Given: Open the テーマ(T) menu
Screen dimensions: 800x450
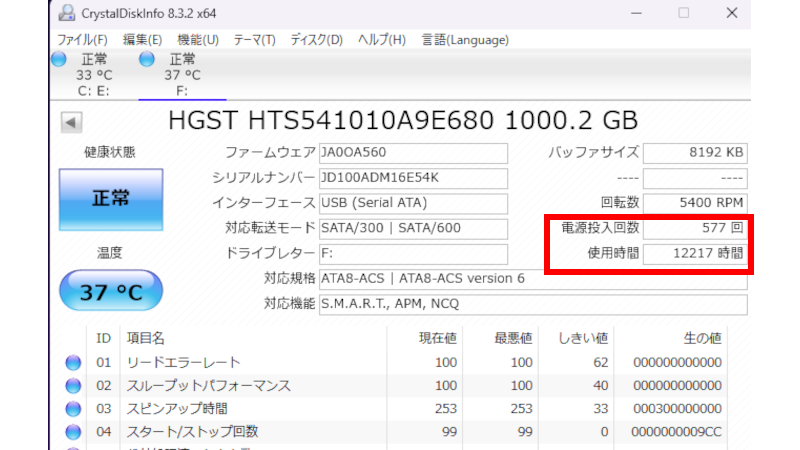Looking at the screenshot, I should [x=255, y=40].
